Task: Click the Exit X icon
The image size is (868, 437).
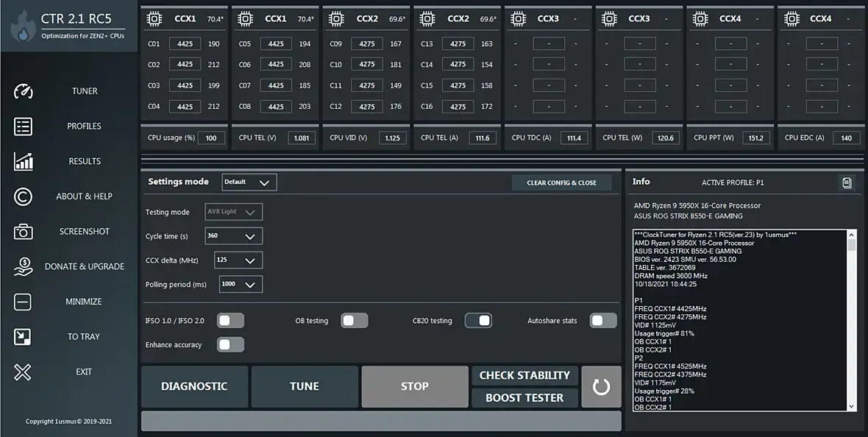Action: point(23,372)
